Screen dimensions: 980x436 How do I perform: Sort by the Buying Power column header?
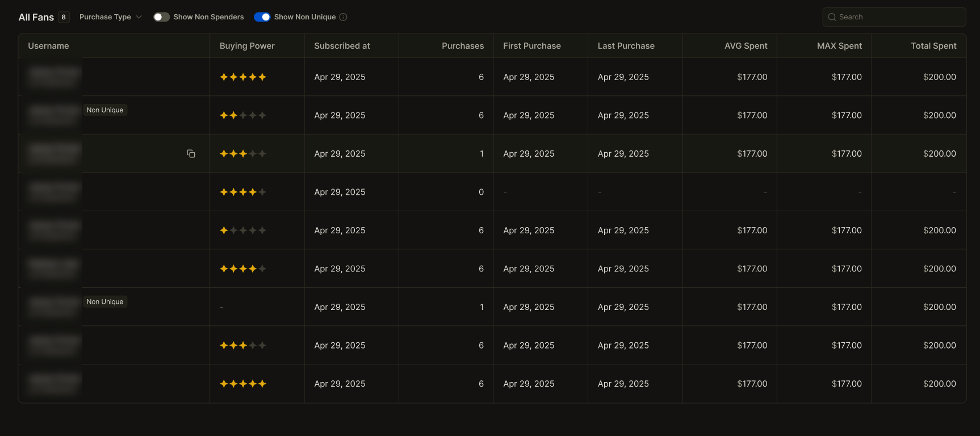coord(247,46)
